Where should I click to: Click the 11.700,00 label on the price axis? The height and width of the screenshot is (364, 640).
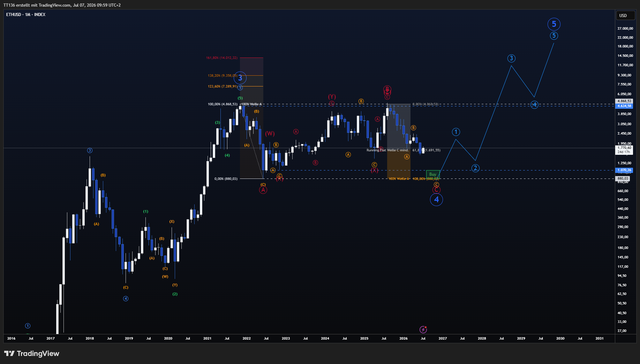coord(625,65)
